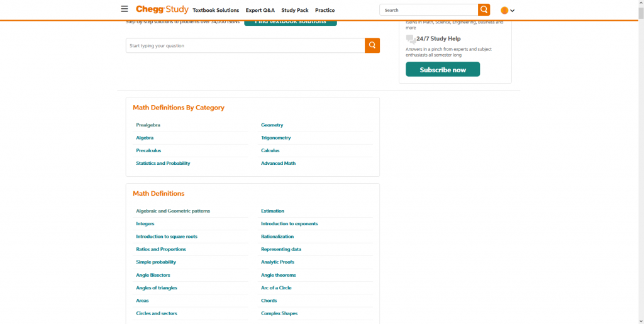Open the Trigonometry category link
The image size is (644, 324).
pyautogui.click(x=275, y=138)
